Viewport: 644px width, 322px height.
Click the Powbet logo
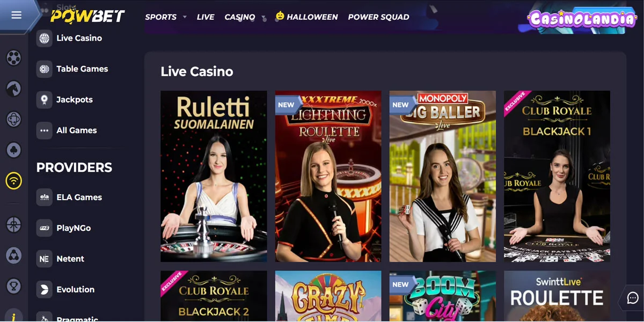pyautogui.click(x=88, y=16)
